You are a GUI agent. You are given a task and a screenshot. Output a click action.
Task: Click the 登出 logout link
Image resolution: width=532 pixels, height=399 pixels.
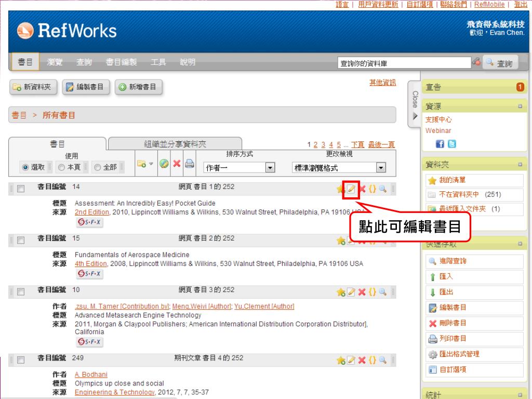(x=521, y=4)
